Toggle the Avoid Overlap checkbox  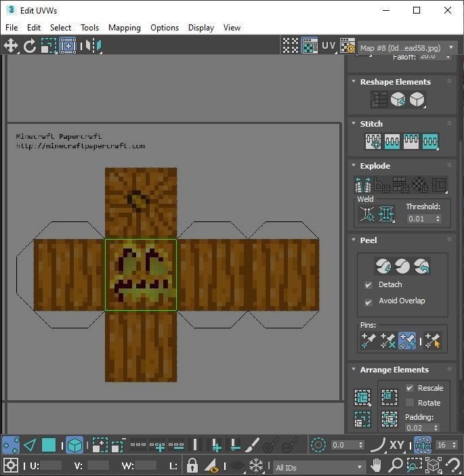(x=368, y=303)
